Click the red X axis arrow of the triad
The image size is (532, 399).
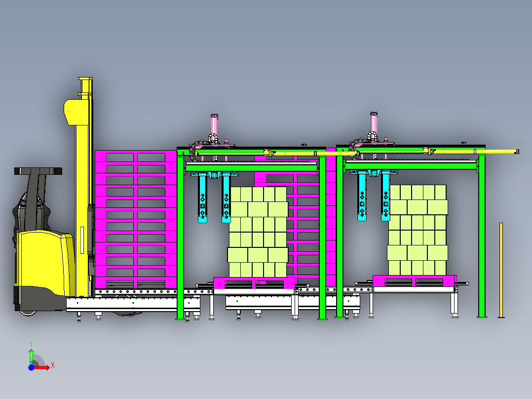click(42, 367)
